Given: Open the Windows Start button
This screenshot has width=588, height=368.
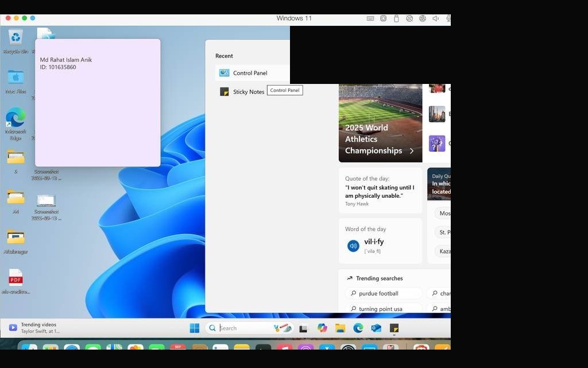Looking at the screenshot, I should point(195,328).
